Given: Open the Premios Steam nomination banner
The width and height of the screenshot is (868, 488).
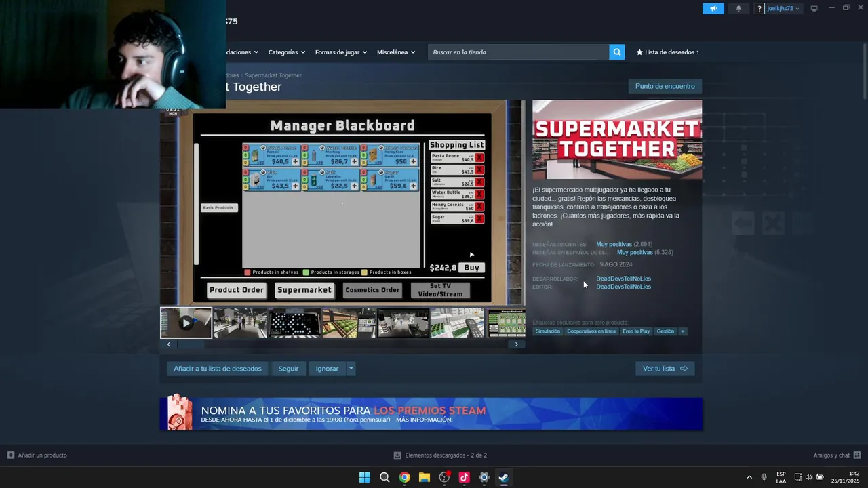Looking at the screenshot, I should point(431,413).
